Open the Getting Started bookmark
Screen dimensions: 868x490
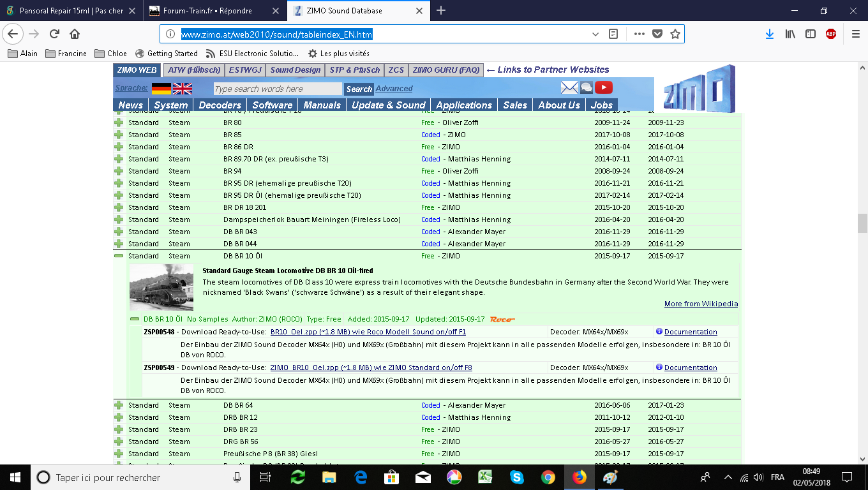166,54
